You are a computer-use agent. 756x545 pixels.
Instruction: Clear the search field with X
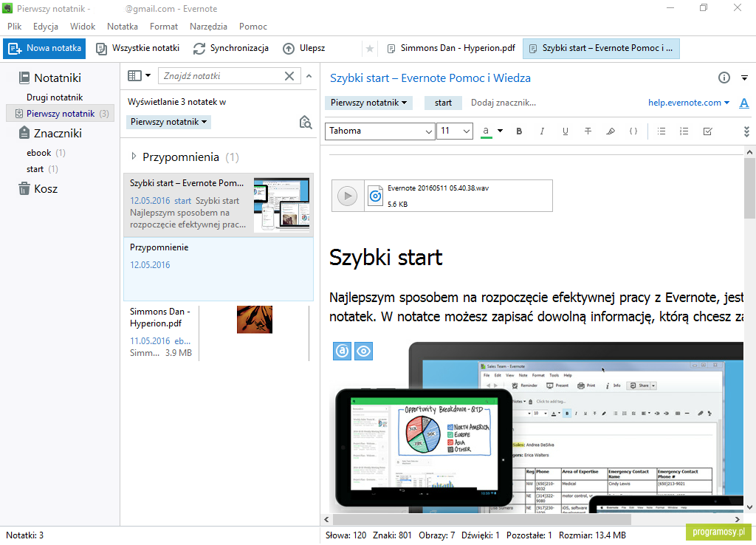click(x=289, y=76)
